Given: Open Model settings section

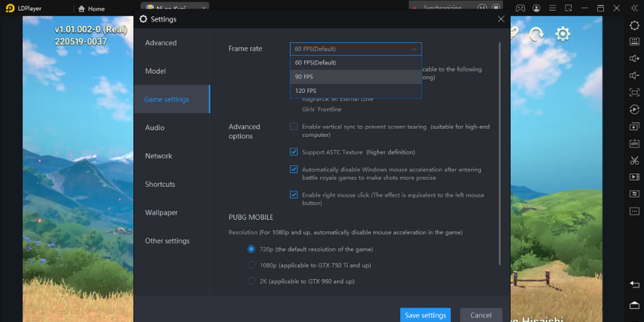Looking at the screenshot, I should 172,71.
